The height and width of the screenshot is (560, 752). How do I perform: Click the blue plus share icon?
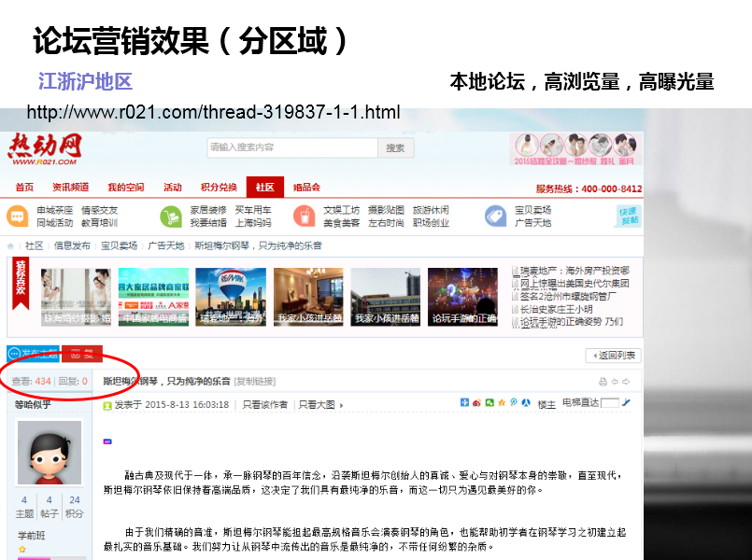pos(464,403)
